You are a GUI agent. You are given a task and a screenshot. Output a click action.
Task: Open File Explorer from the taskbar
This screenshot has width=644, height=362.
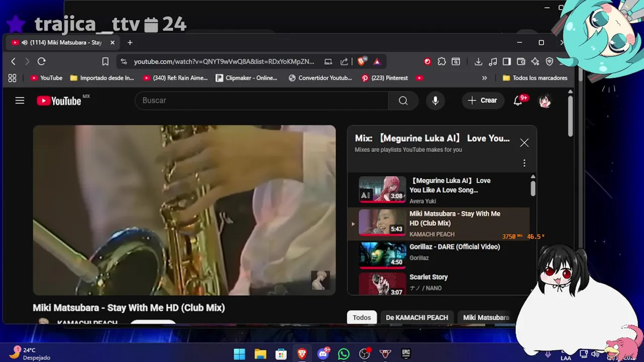click(x=260, y=354)
